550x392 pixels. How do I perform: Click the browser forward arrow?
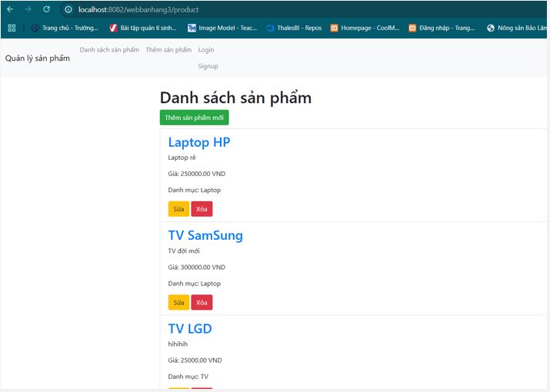pyautogui.click(x=28, y=9)
